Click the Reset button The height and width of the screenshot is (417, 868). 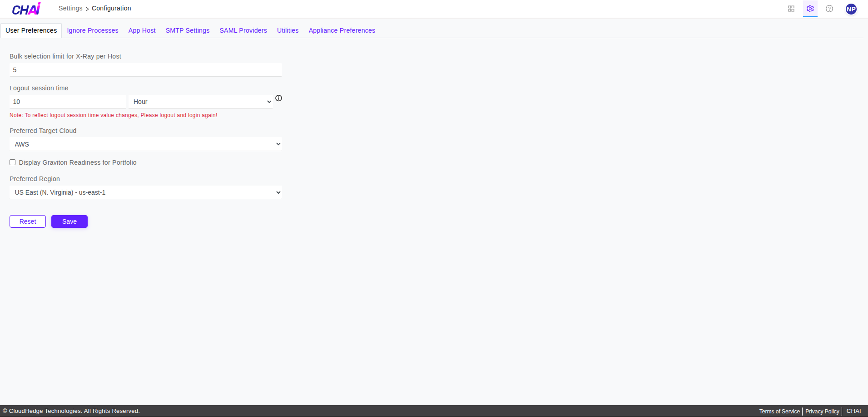[27, 221]
